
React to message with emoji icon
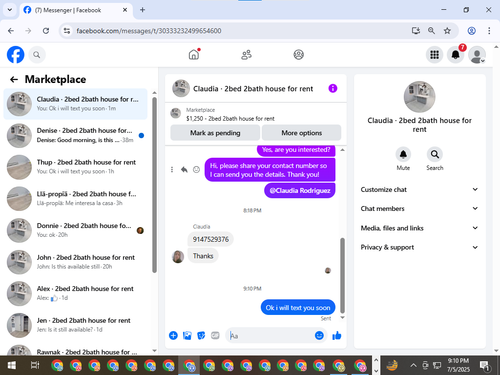(x=197, y=170)
